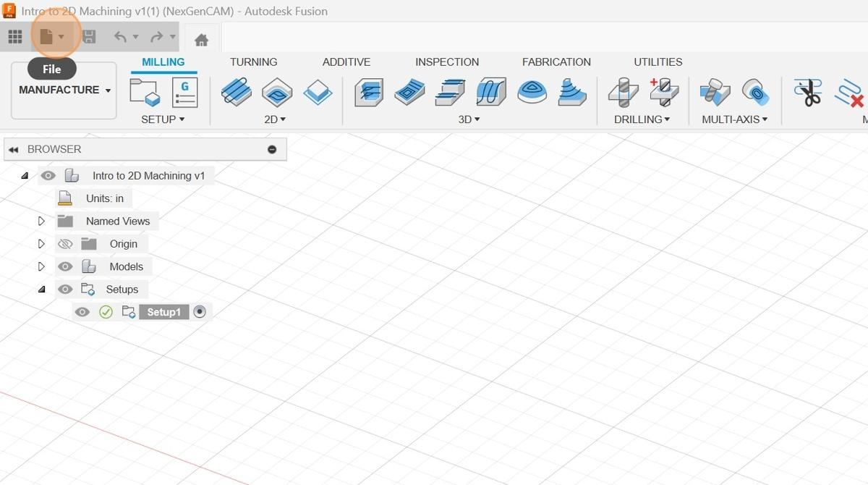Toggle visibility of Setups

(65, 290)
